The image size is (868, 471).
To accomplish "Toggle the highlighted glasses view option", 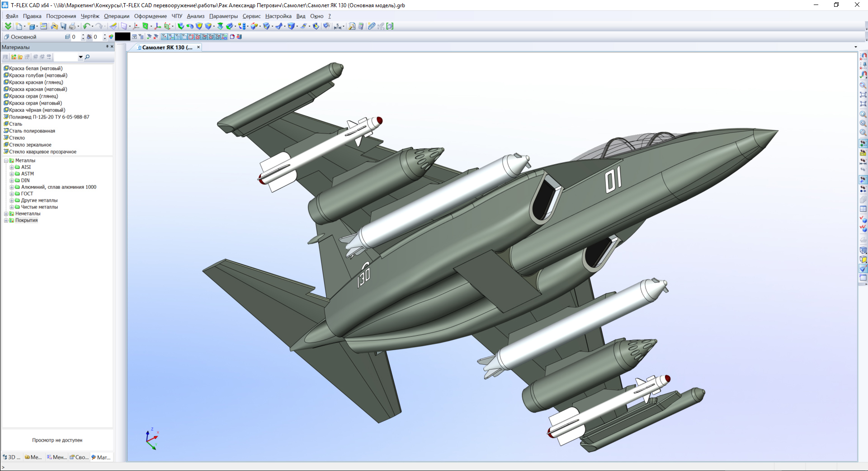I will tap(863, 143).
